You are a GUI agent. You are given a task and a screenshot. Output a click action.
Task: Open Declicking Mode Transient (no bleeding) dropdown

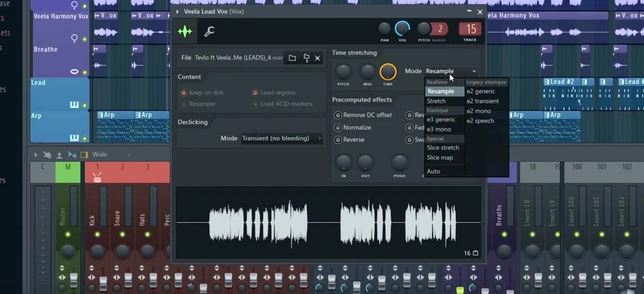282,138
